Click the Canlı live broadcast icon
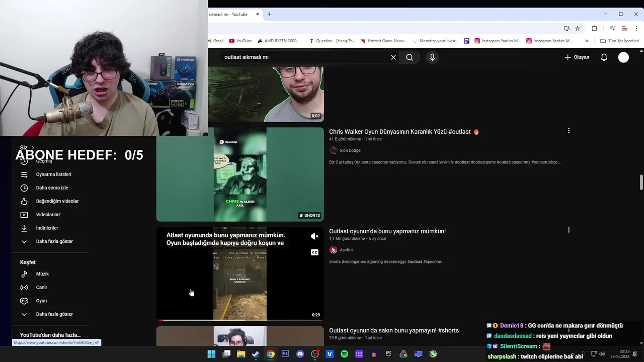Screen dimensions: 644x362 tap(24, 288)
